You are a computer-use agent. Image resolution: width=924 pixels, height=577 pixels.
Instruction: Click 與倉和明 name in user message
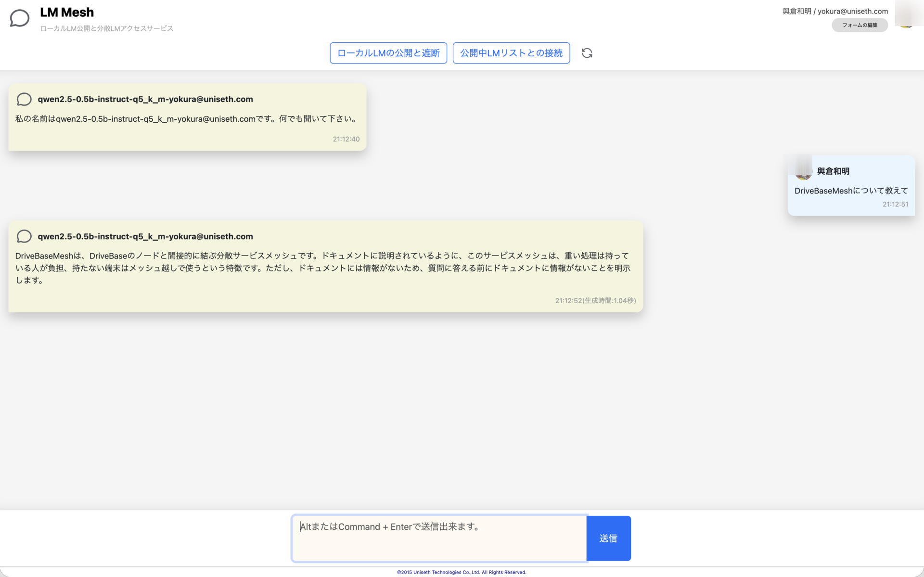(833, 171)
